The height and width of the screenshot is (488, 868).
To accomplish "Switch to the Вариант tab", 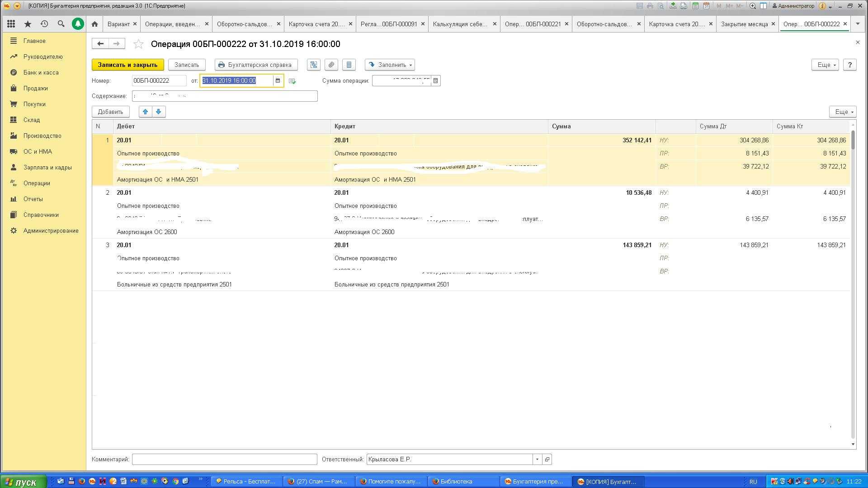I will click(118, 24).
